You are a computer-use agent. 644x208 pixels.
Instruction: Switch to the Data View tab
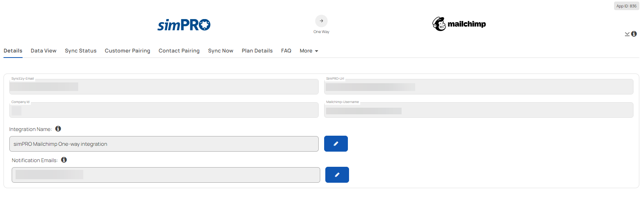[x=44, y=51]
